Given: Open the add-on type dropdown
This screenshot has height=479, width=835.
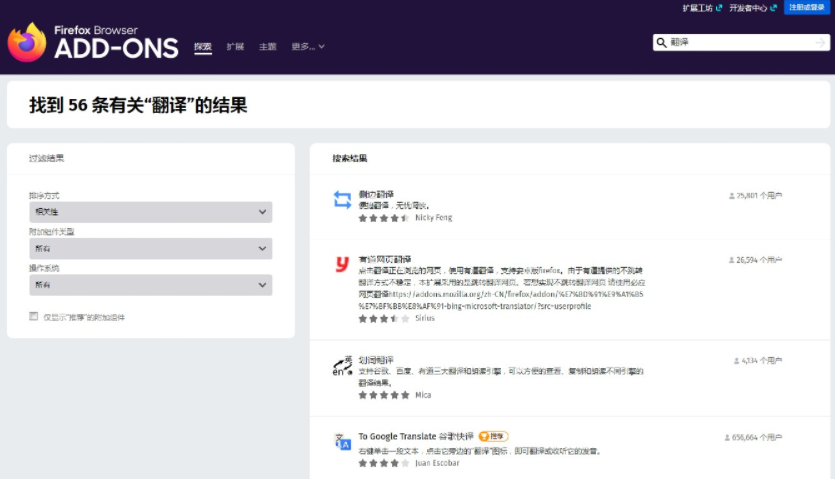Looking at the screenshot, I should (151, 248).
